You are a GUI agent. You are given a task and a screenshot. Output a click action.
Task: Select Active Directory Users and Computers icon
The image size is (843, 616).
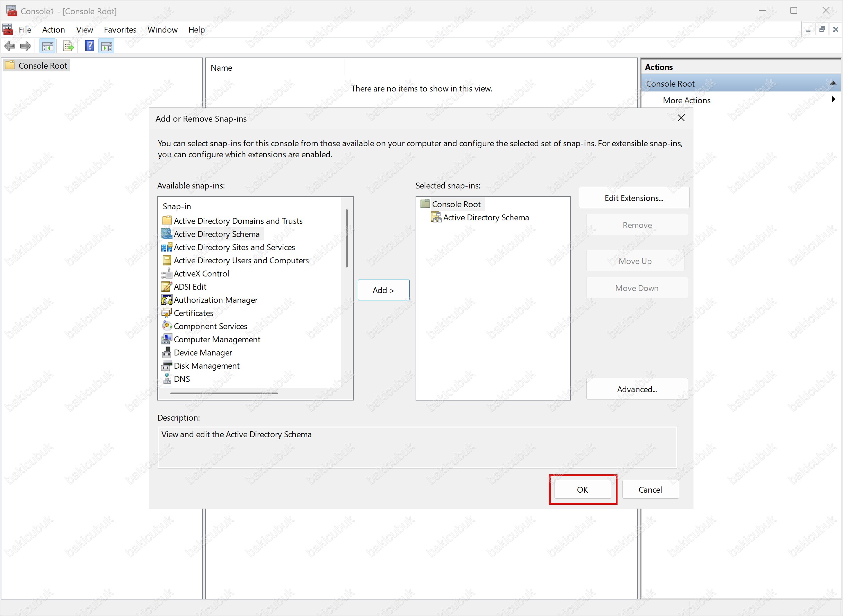coord(167,260)
